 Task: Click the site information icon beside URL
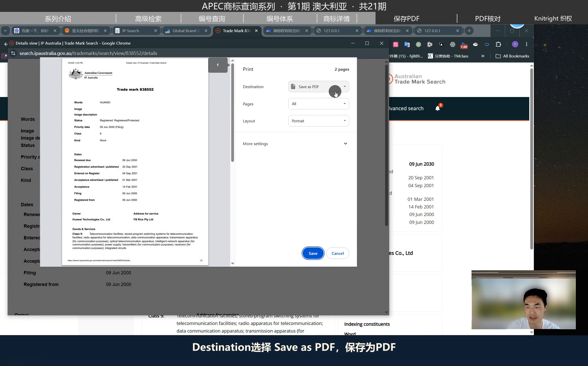click(x=13, y=53)
